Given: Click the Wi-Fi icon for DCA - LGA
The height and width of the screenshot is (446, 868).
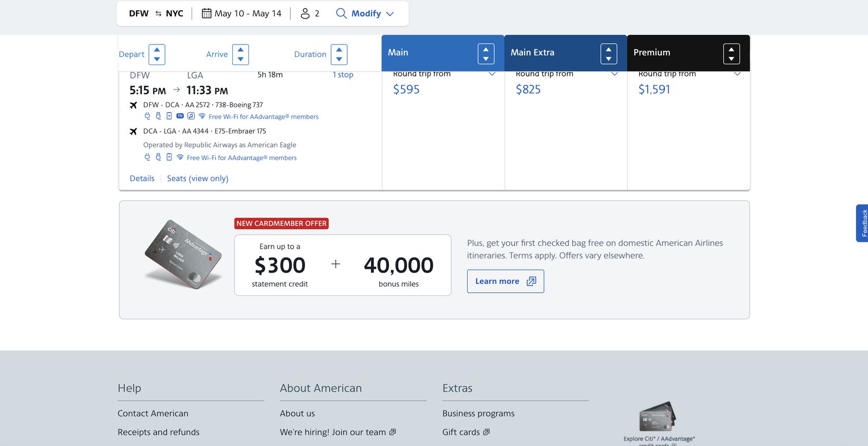Looking at the screenshot, I should [x=180, y=157].
